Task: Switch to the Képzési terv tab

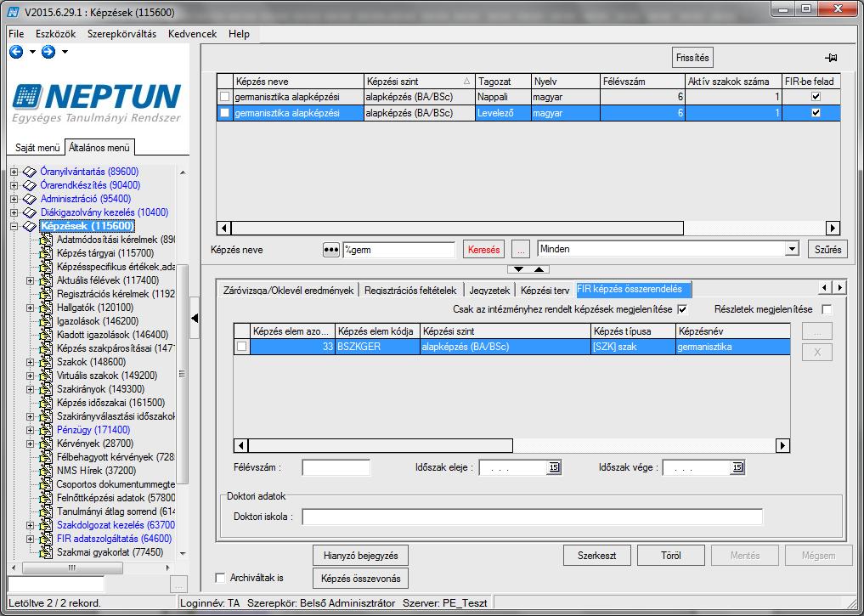Action: pyautogui.click(x=545, y=290)
